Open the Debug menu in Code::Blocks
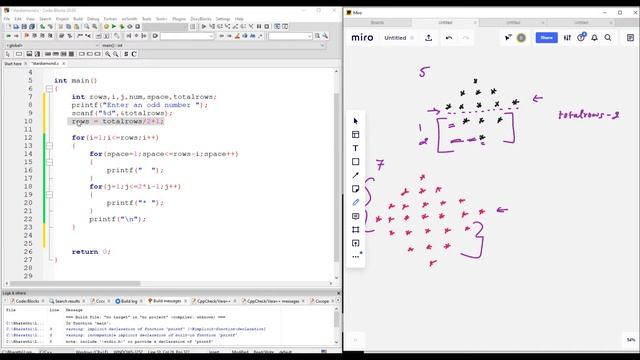640x360 pixels. [93, 19]
